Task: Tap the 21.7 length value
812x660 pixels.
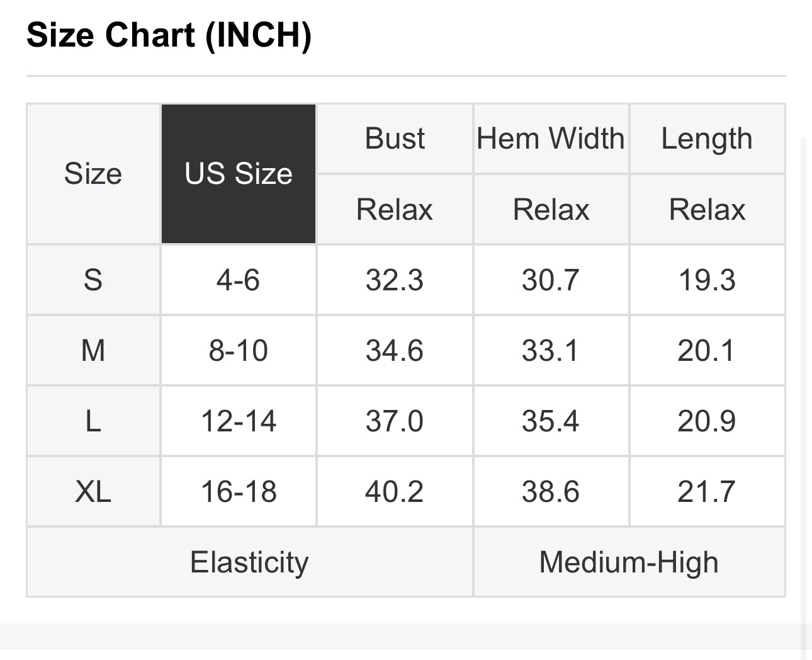Action: click(x=707, y=491)
